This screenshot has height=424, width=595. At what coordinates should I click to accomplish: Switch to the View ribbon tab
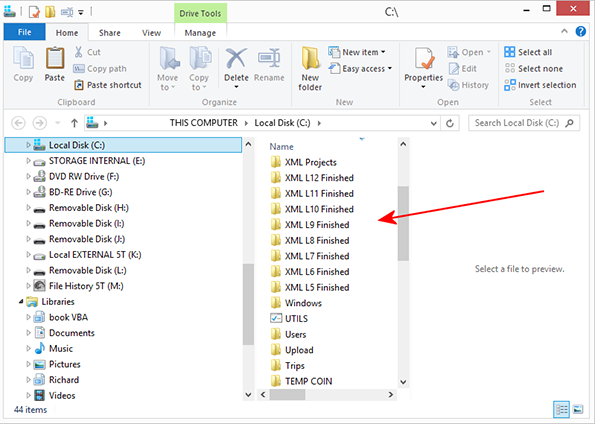[151, 33]
